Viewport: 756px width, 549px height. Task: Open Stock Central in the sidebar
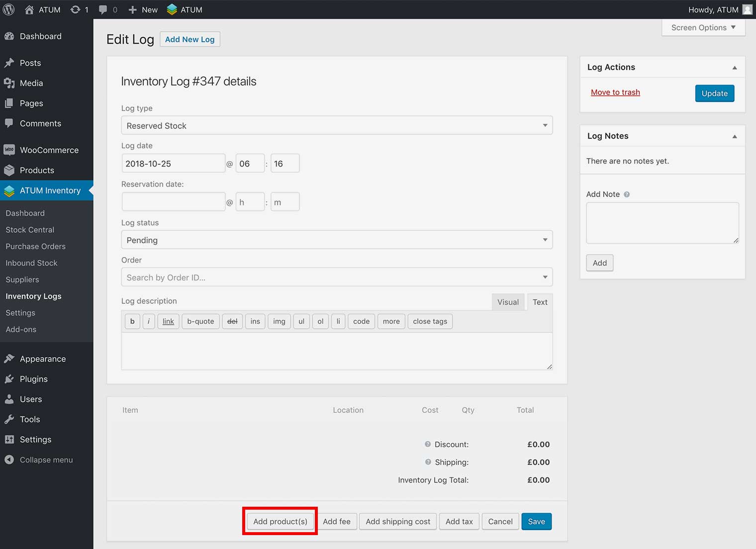click(30, 230)
